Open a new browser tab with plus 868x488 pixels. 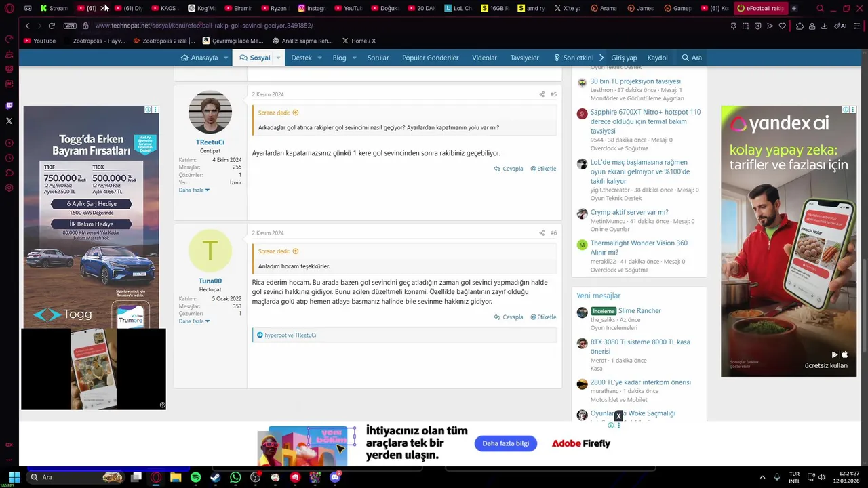click(794, 8)
